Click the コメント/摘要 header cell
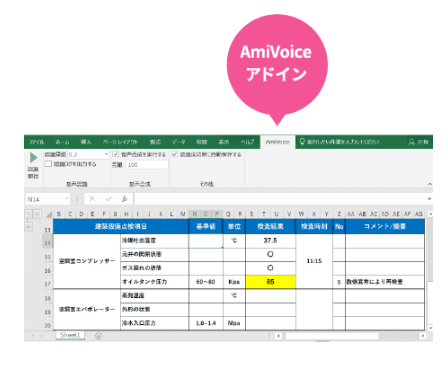The height and width of the screenshot is (376, 448). coord(385,227)
